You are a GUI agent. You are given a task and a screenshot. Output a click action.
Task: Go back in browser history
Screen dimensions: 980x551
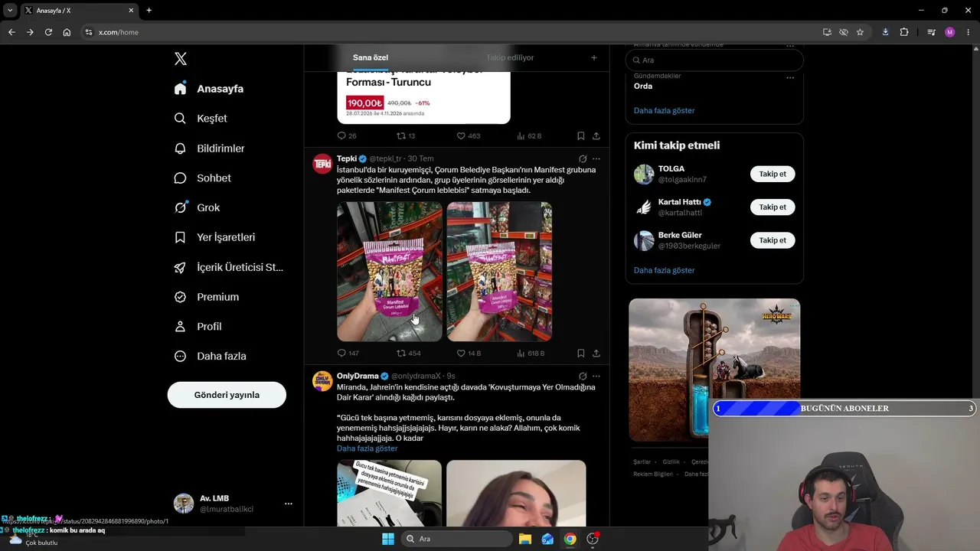coord(11,32)
